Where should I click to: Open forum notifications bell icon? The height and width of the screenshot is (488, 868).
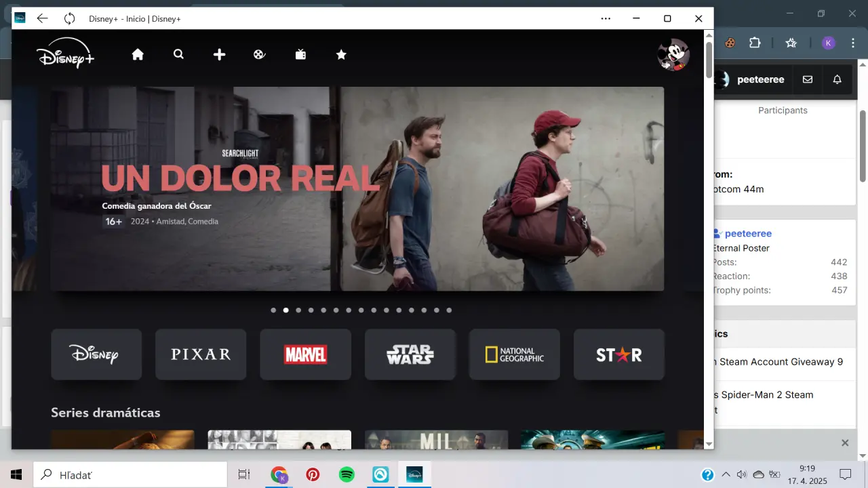837,79
